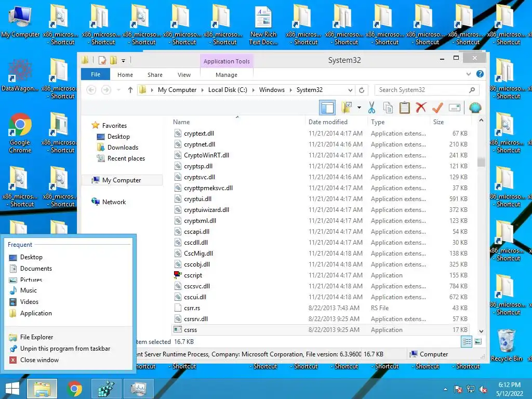Click the Properties icon in quick access toolbar
The width and height of the screenshot is (532, 399).
pos(102,60)
